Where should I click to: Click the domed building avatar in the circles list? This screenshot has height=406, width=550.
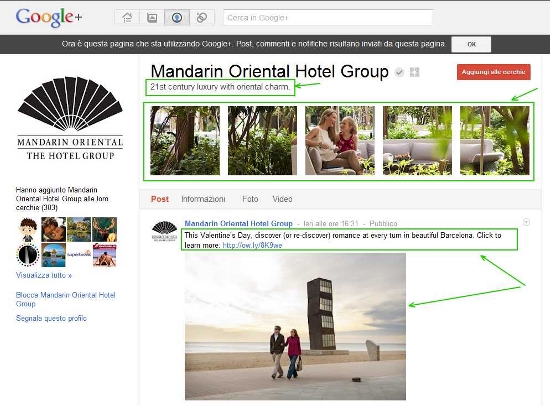pos(53,255)
